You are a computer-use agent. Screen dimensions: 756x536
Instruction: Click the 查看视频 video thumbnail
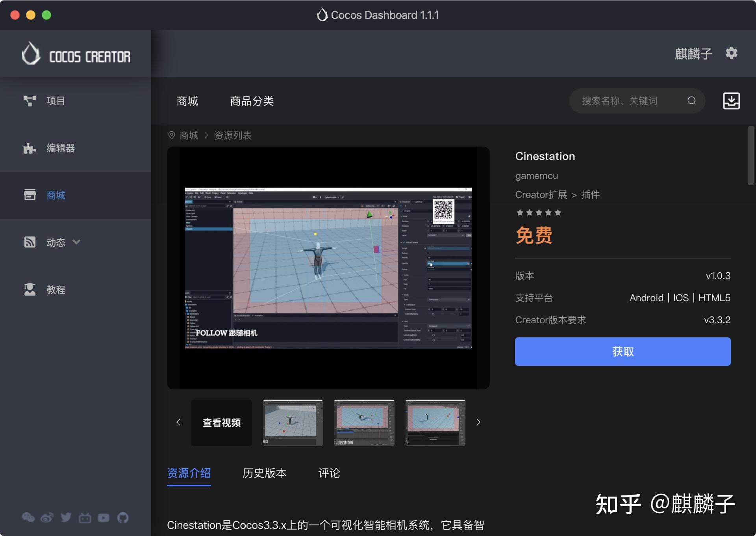221,422
